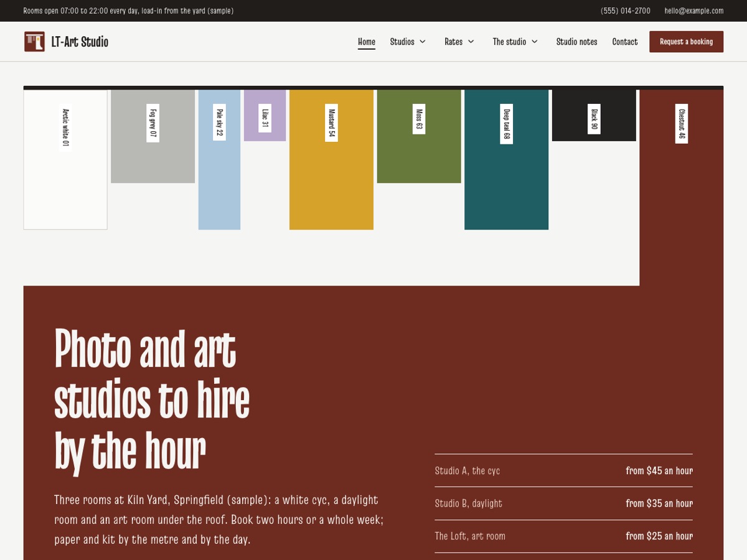Select the Lilac 31 paper swatch
The width and height of the screenshot is (747, 560).
click(x=265, y=115)
